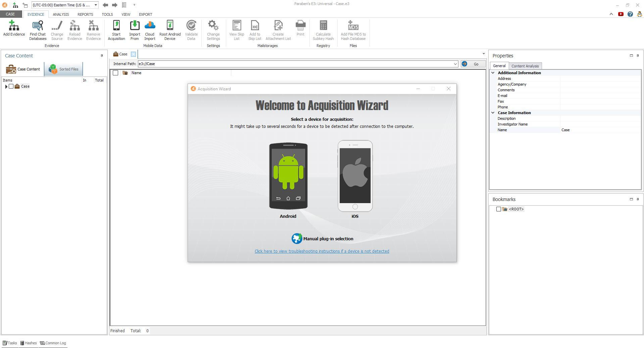Minimize the Properties panel
The width and height of the screenshot is (644, 348).
click(x=631, y=56)
